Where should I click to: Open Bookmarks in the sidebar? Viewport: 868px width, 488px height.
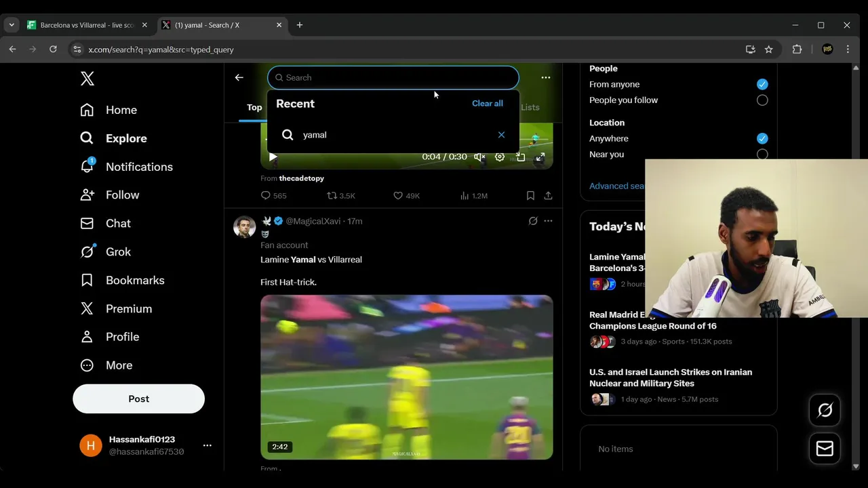[x=122, y=280]
